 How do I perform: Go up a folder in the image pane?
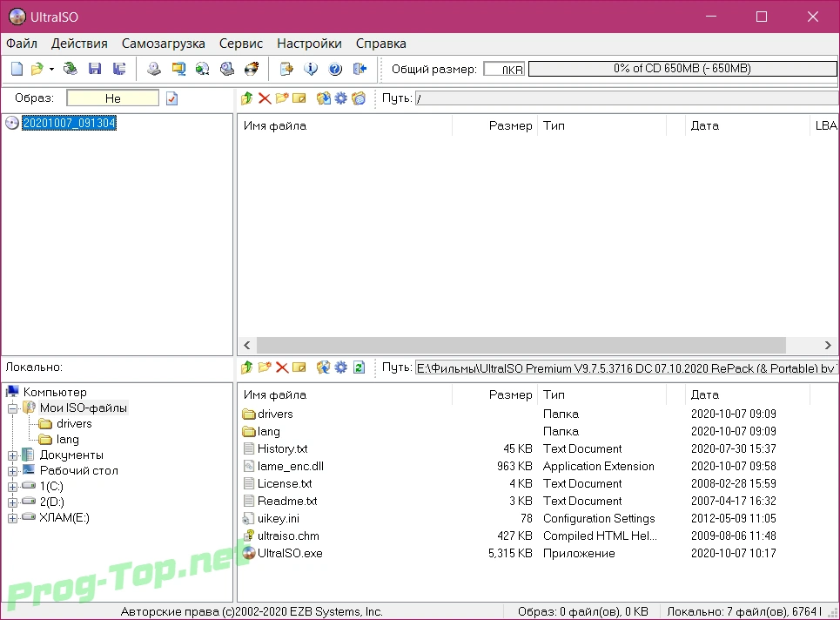247,98
